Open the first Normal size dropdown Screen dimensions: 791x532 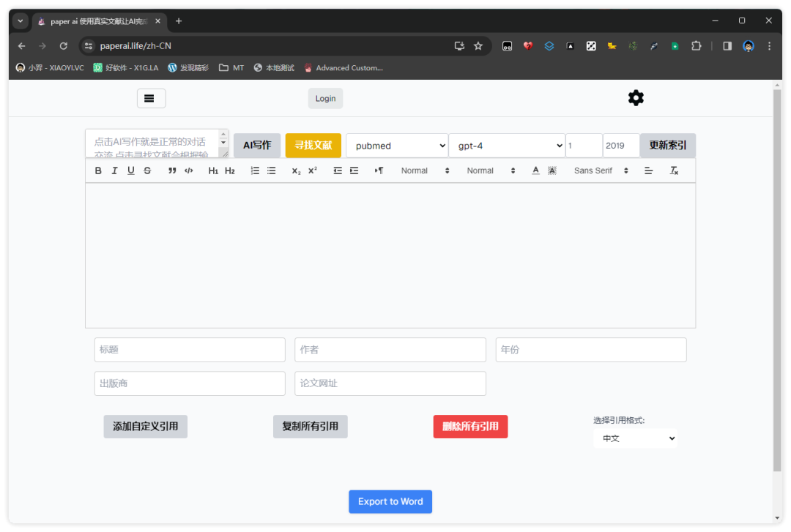pyautogui.click(x=425, y=171)
